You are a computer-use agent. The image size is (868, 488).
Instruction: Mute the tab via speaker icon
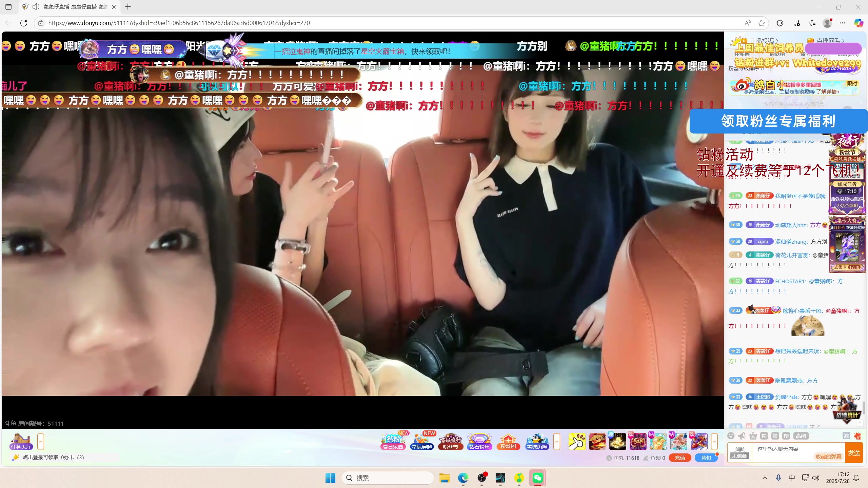pyautogui.click(x=36, y=7)
